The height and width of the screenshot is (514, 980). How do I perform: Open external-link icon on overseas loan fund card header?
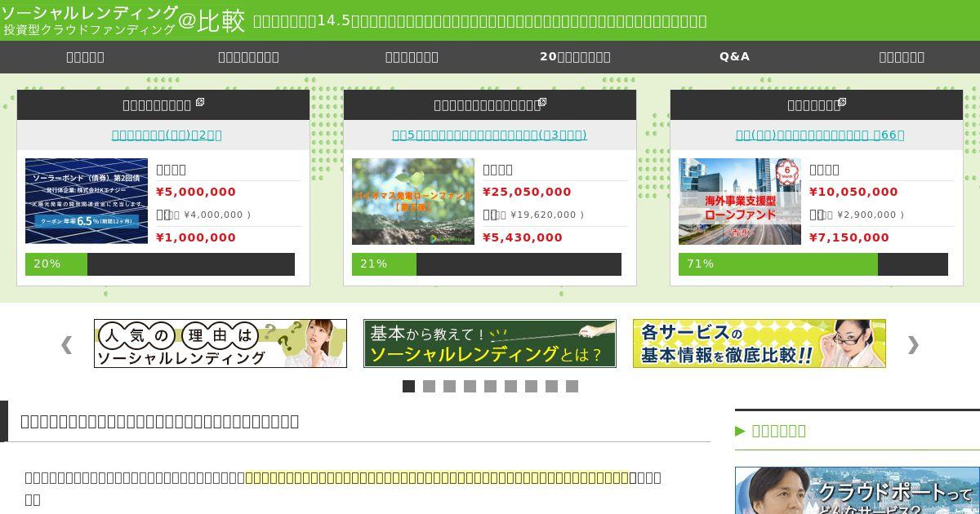(x=842, y=103)
